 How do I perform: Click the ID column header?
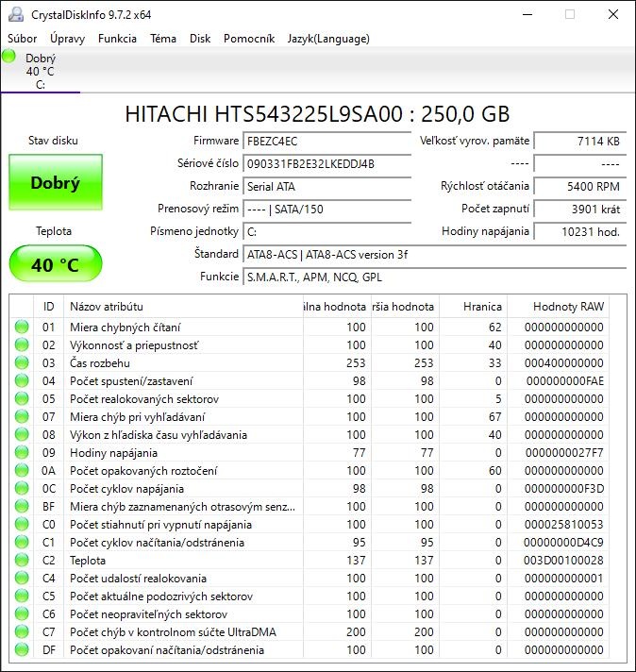[x=48, y=307]
